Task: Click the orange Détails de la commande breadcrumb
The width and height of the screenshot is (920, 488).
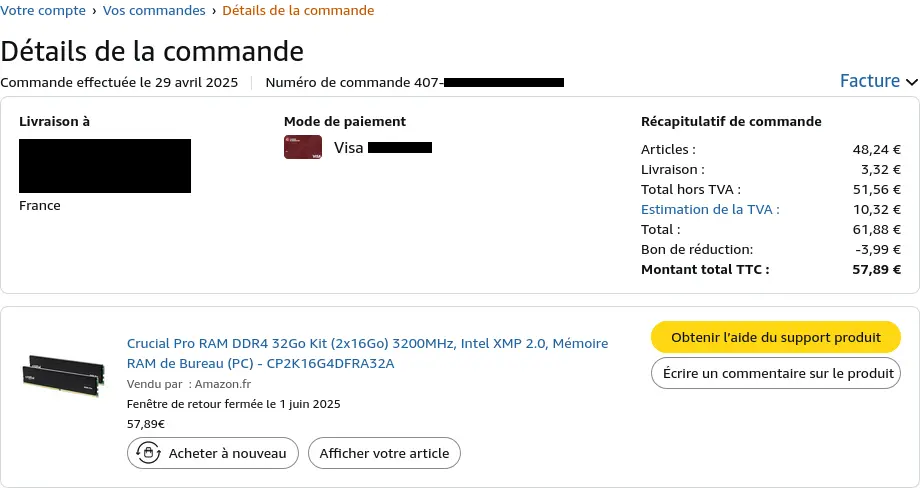Action: (x=298, y=11)
